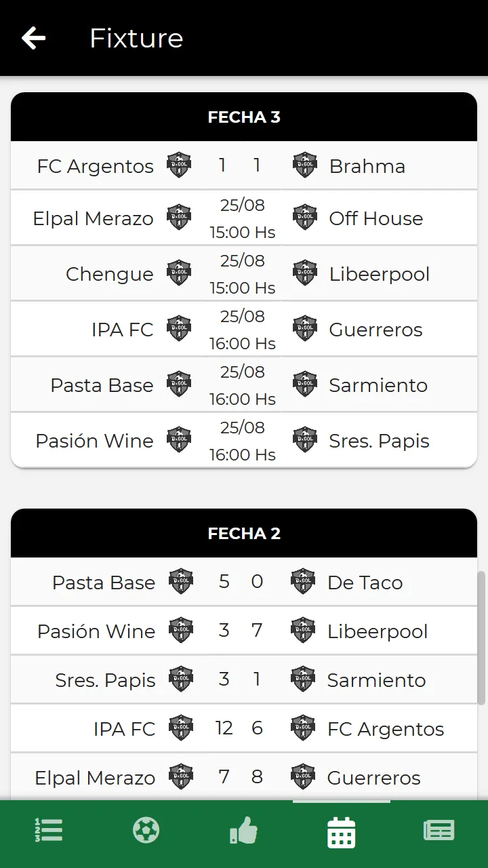Select Sres. Papis team in Fecha 3

click(x=379, y=441)
